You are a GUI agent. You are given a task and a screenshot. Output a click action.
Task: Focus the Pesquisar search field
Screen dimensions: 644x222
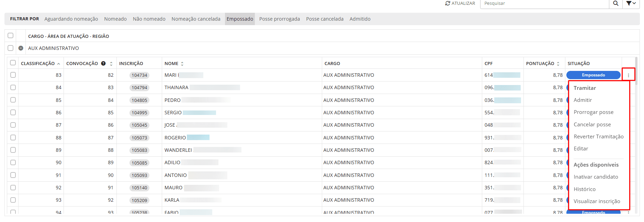[x=544, y=3]
